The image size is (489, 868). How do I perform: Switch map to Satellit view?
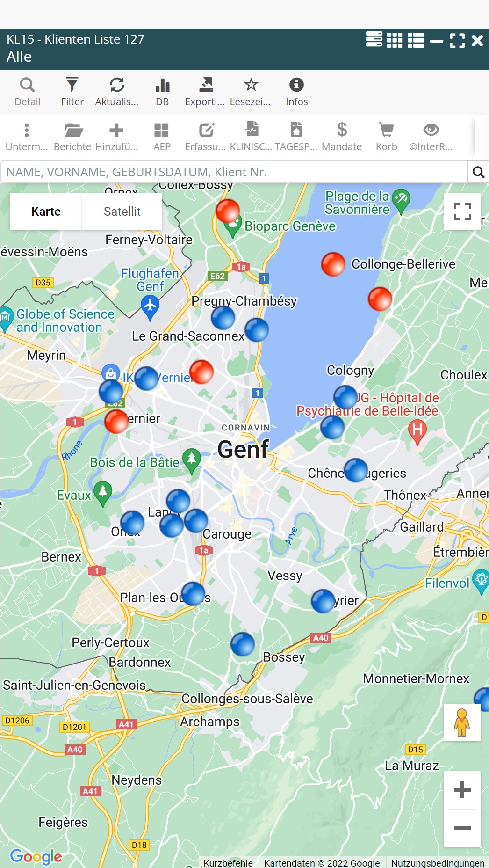point(122,212)
